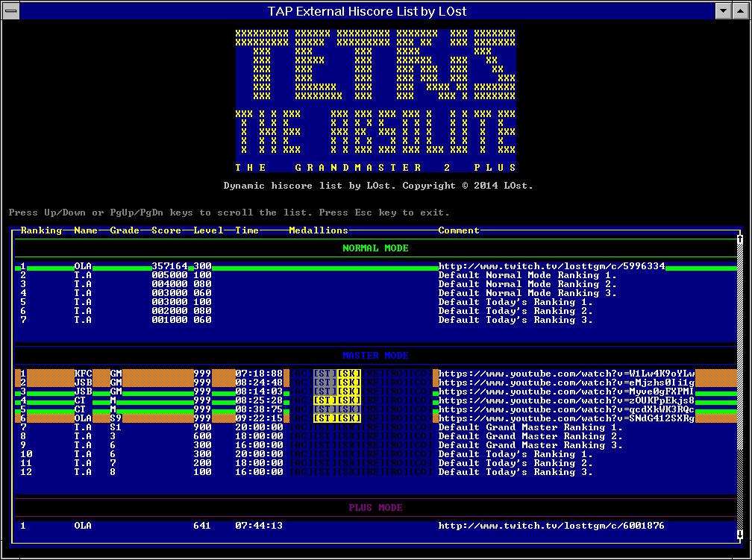This screenshot has height=560, width=752.
Task: Click 'THE GRANDMASTER 2 PLUS' subtitle text
Action: pyautogui.click(x=375, y=168)
